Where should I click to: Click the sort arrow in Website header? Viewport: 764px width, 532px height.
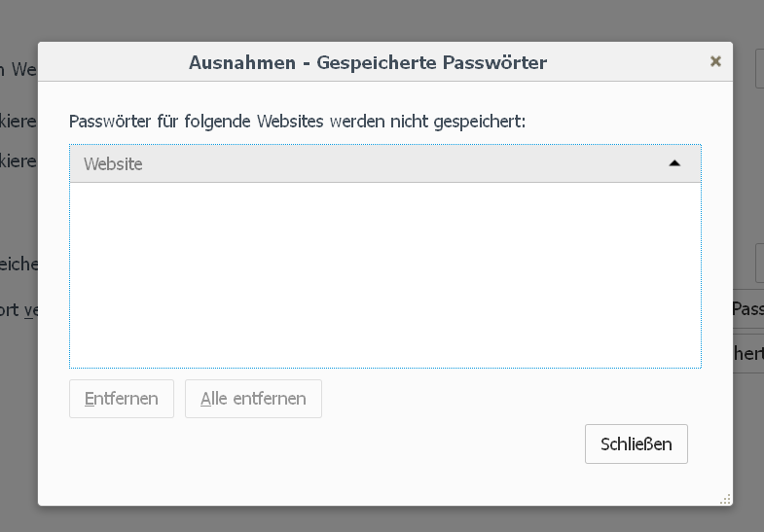tap(675, 163)
